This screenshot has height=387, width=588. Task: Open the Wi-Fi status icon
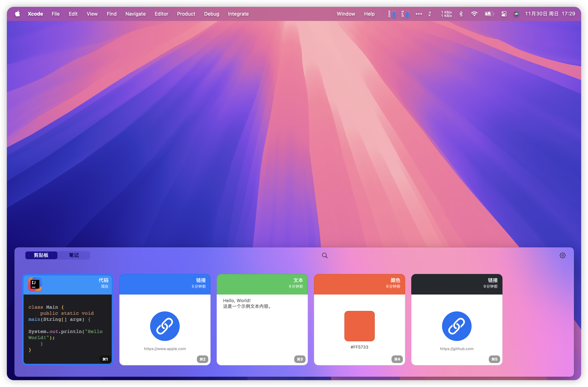pos(474,14)
